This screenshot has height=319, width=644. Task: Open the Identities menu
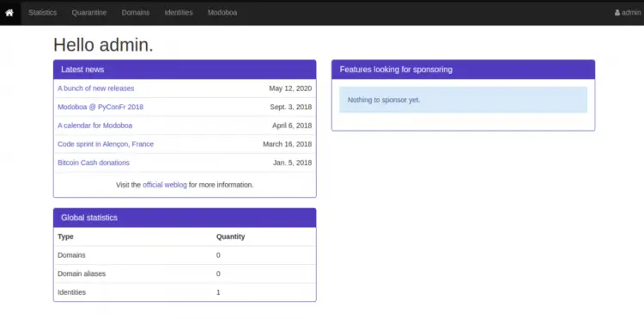pyautogui.click(x=179, y=13)
